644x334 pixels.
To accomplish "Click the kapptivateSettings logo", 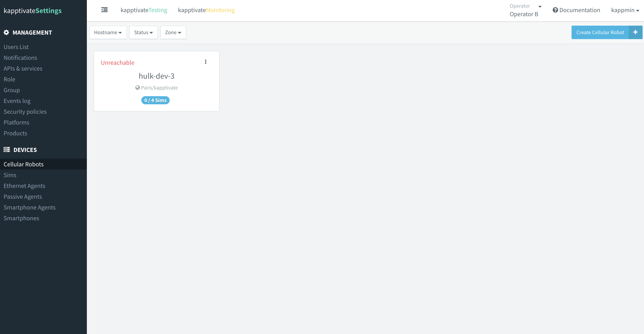I will click(32, 11).
